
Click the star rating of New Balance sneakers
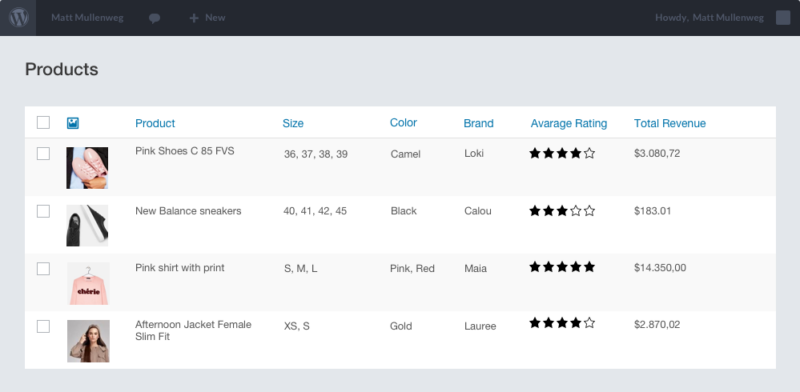click(562, 211)
